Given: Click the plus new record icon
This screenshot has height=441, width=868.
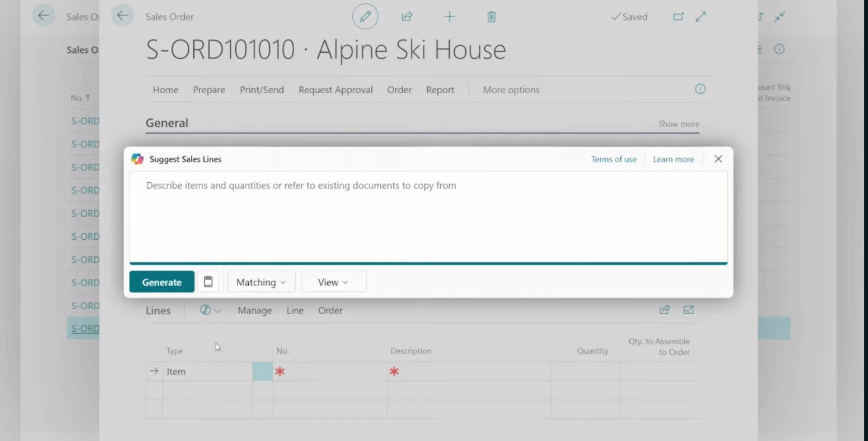Looking at the screenshot, I should pyautogui.click(x=450, y=17).
